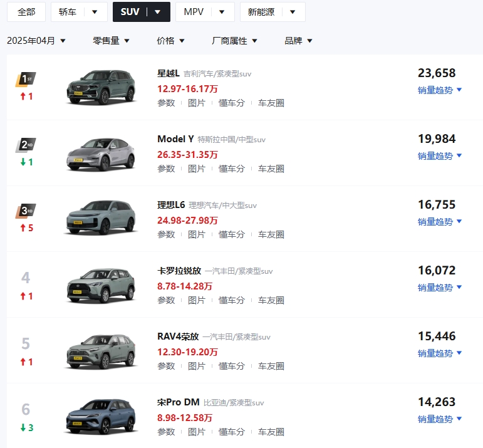Image resolution: width=483 pixels, height=448 pixels.
Task: Expand 销量趋势 for 宋Pro DM
Action: click(440, 419)
